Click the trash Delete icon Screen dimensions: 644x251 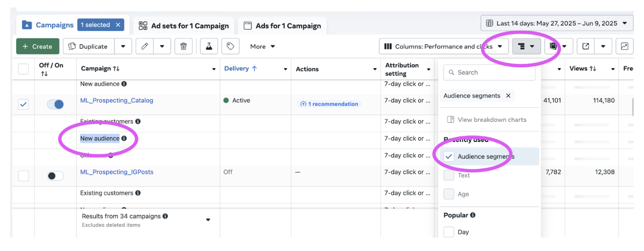click(x=184, y=46)
